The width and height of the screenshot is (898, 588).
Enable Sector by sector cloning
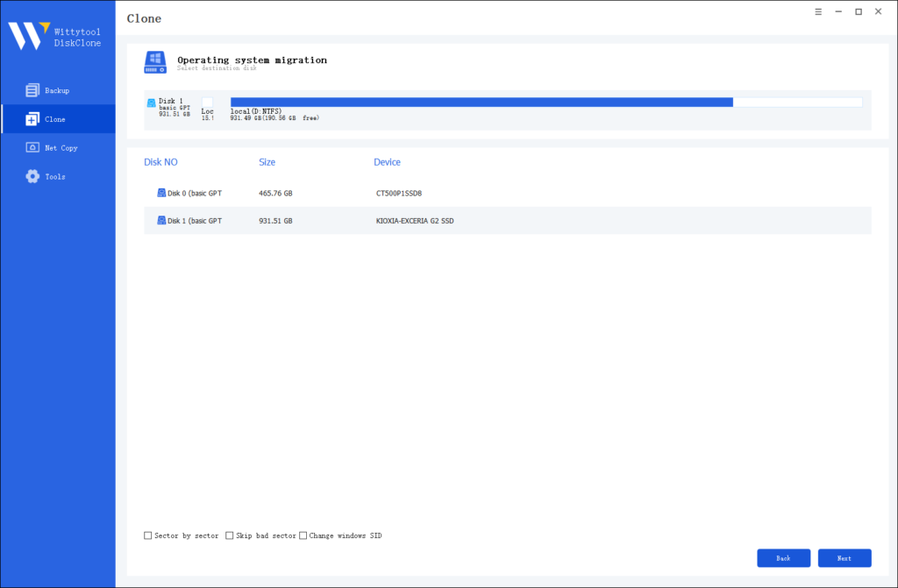[x=146, y=535]
